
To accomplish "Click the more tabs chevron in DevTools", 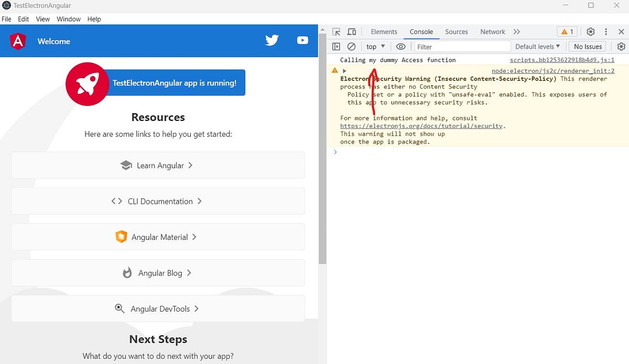I will [x=517, y=31].
